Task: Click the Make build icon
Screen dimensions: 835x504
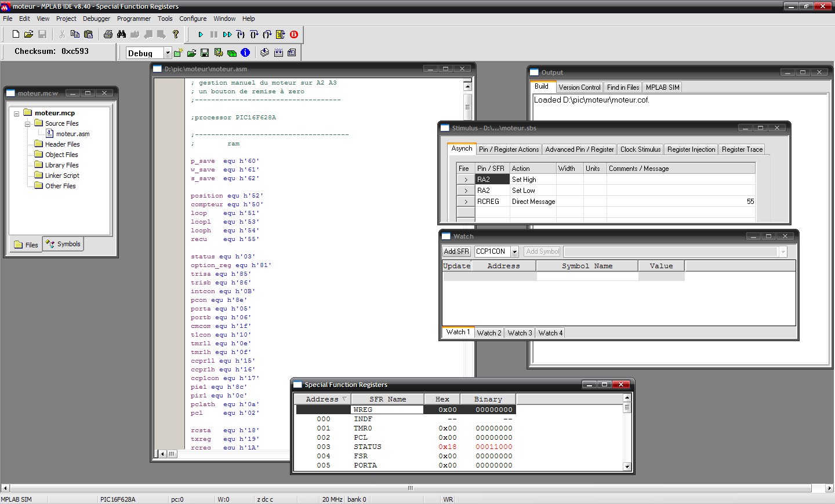Action: tap(265, 53)
